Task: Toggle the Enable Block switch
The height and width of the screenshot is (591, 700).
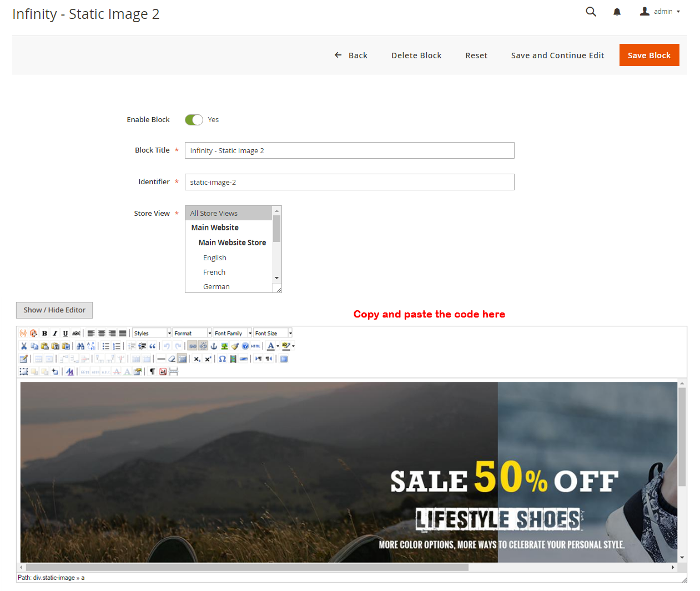Action: [194, 120]
